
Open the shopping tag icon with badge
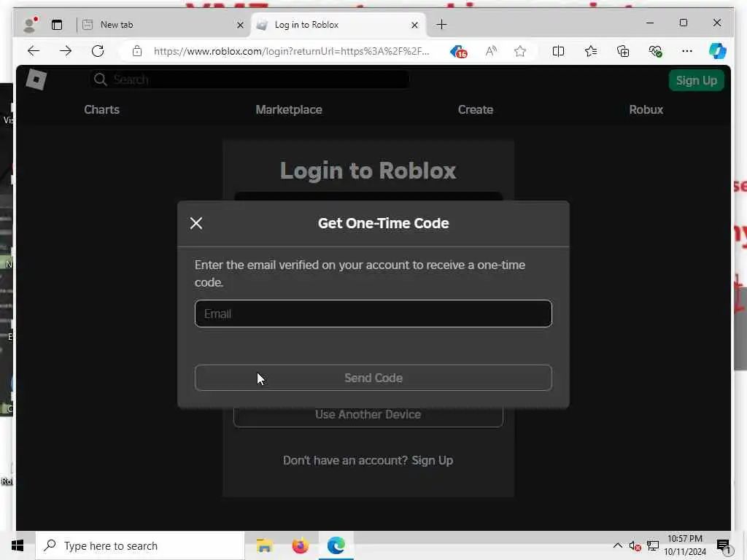coord(458,52)
